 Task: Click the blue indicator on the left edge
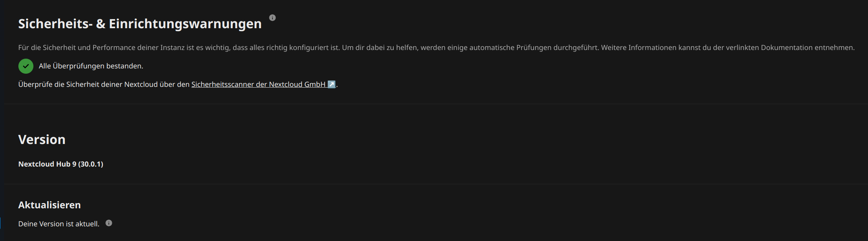(x=0, y=223)
